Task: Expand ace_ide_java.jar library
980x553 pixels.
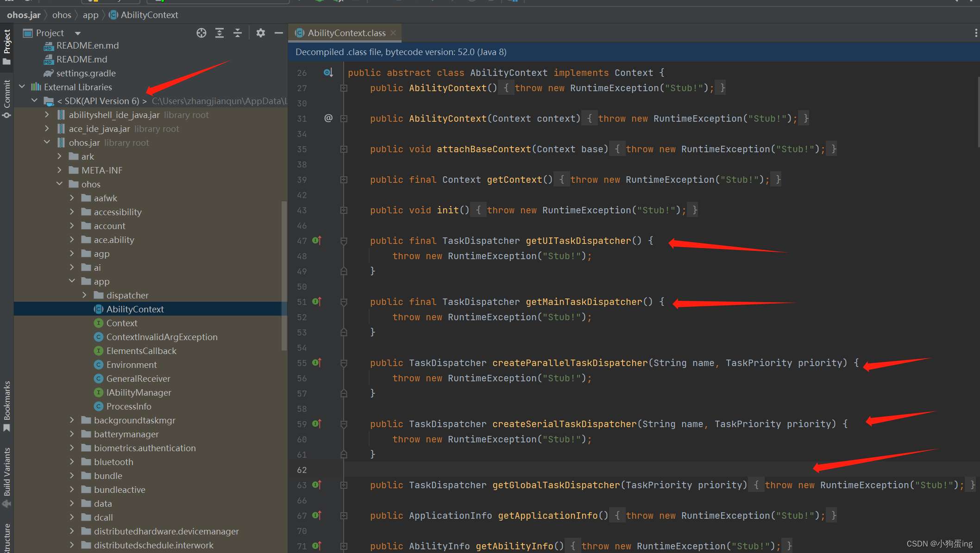Action: pyautogui.click(x=47, y=128)
